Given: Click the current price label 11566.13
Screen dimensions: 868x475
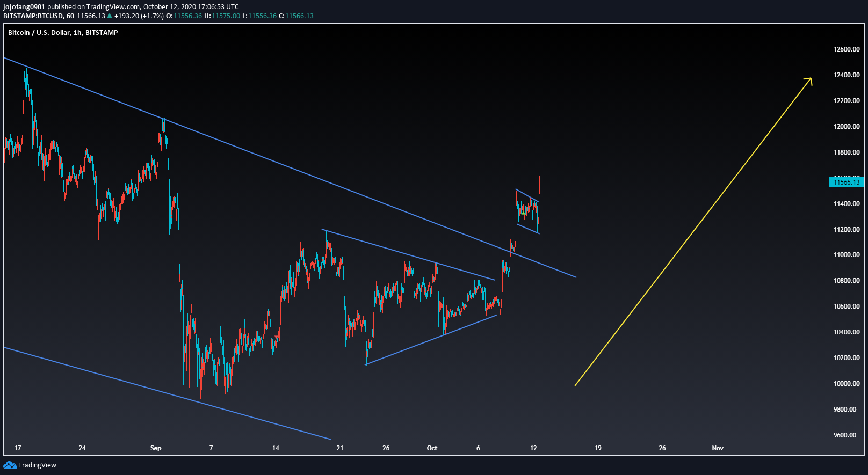Looking at the screenshot, I should coord(847,182).
